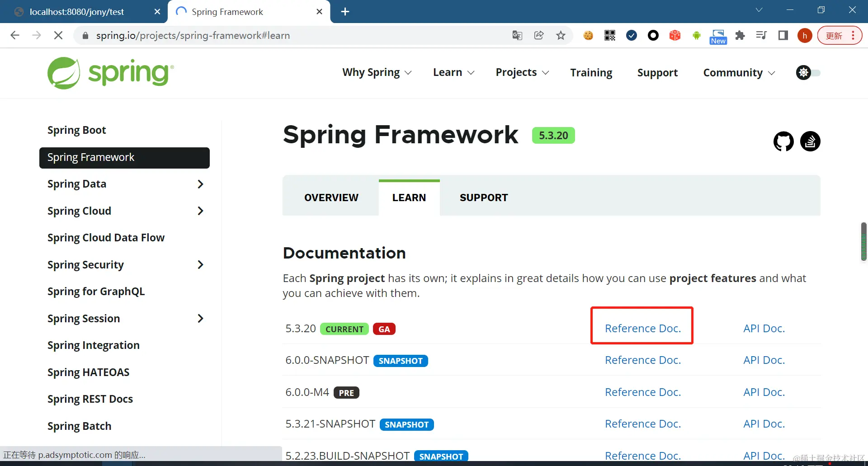Go back to previous page
This screenshot has height=466, width=868.
click(15, 35)
